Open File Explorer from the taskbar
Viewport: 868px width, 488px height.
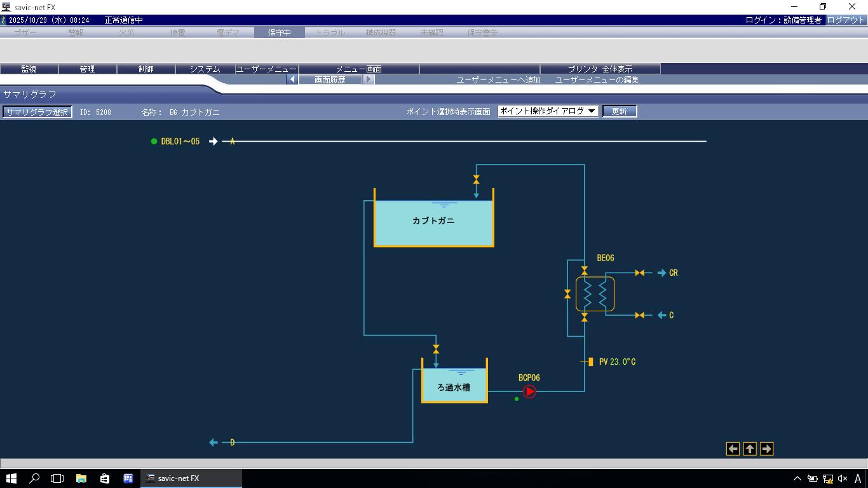tap(81, 478)
